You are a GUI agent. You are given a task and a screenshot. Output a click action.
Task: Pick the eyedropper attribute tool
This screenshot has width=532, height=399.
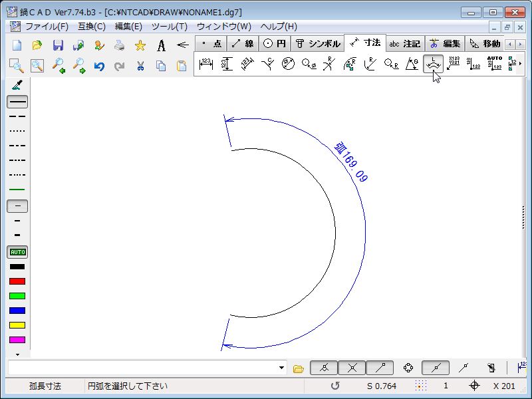tap(17, 86)
